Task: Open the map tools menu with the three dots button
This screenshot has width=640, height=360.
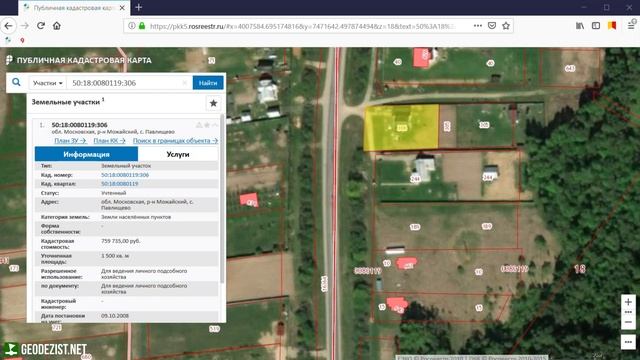Action: coord(628,342)
